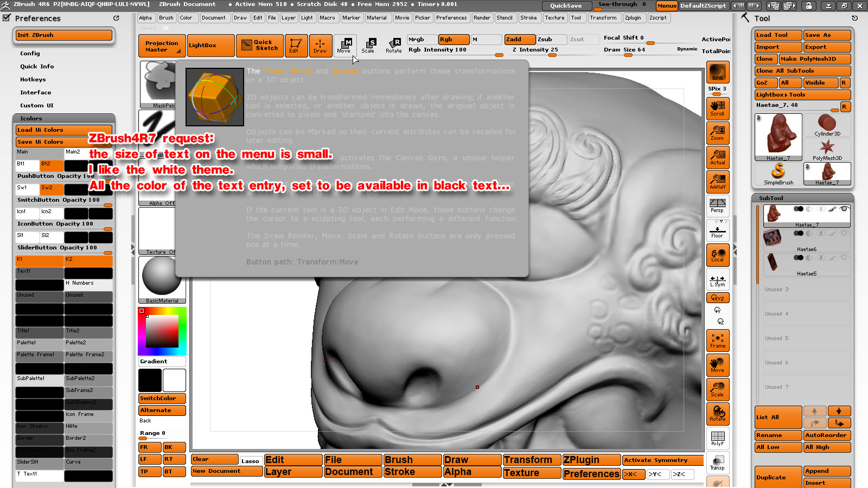This screenshot has height=488, width=868.
Task: Expand the Custom UI section
Action: pyautogui.click(x=37, y=106)
